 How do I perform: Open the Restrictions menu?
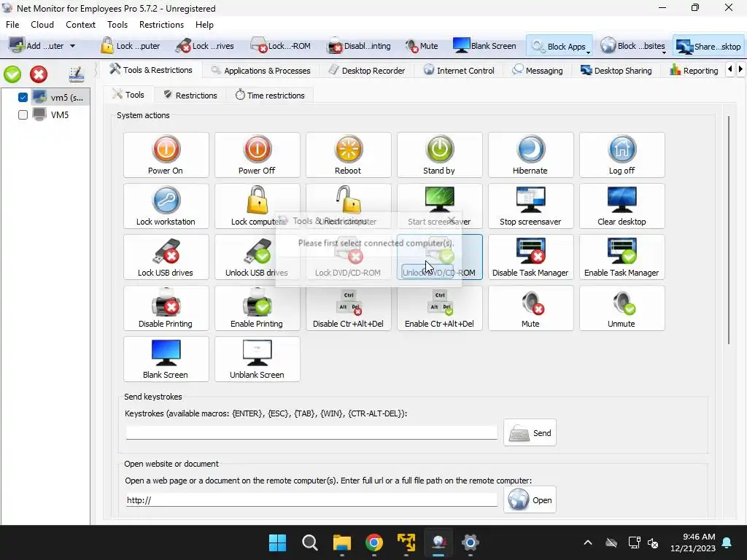[x=161, y=25]
